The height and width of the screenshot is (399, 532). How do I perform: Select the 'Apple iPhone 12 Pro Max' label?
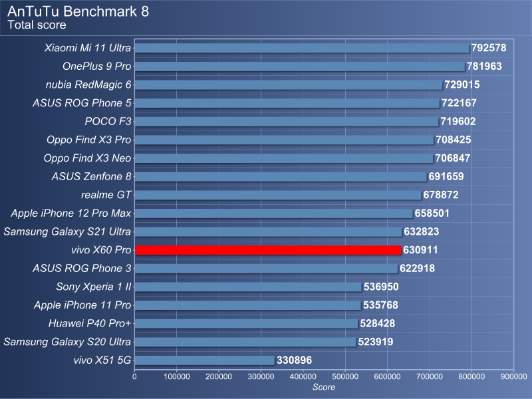(71, 213)
